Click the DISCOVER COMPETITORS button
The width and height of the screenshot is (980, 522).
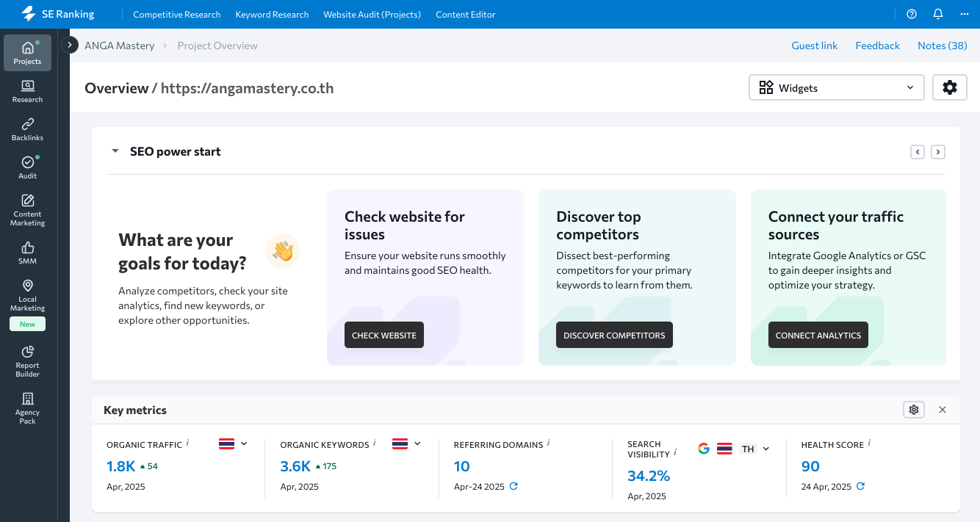point(614,335)
